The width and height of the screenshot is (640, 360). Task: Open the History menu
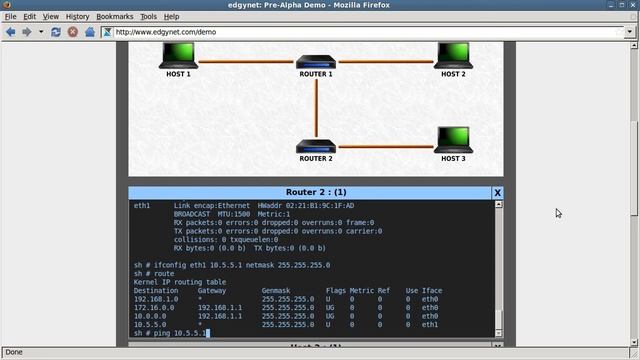77,17
